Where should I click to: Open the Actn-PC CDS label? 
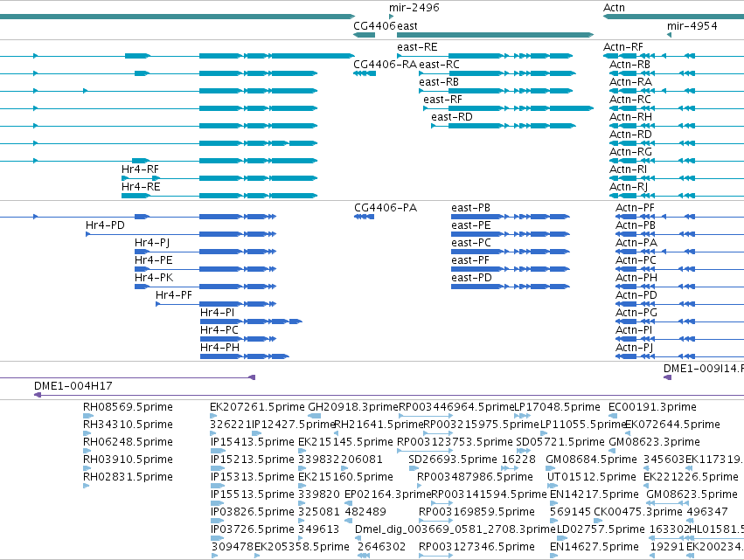(x=636, y=260)
